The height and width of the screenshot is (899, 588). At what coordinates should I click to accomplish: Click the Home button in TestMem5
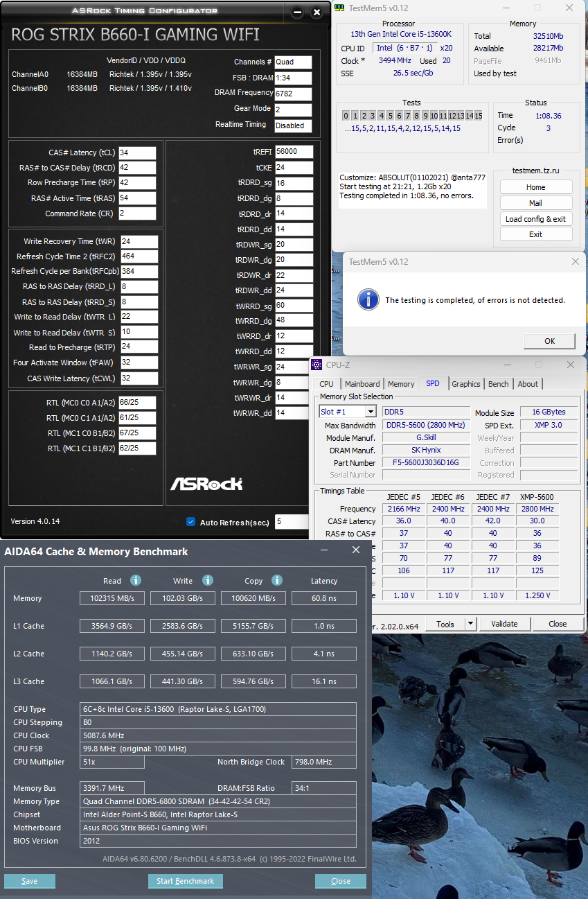(x=536, y=187)
